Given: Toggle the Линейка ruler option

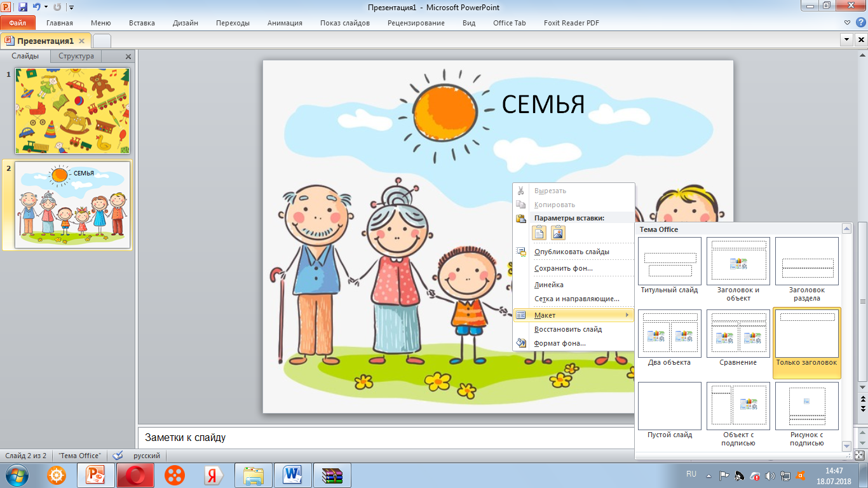Looking at the screenshot, I should coord(548,285).
